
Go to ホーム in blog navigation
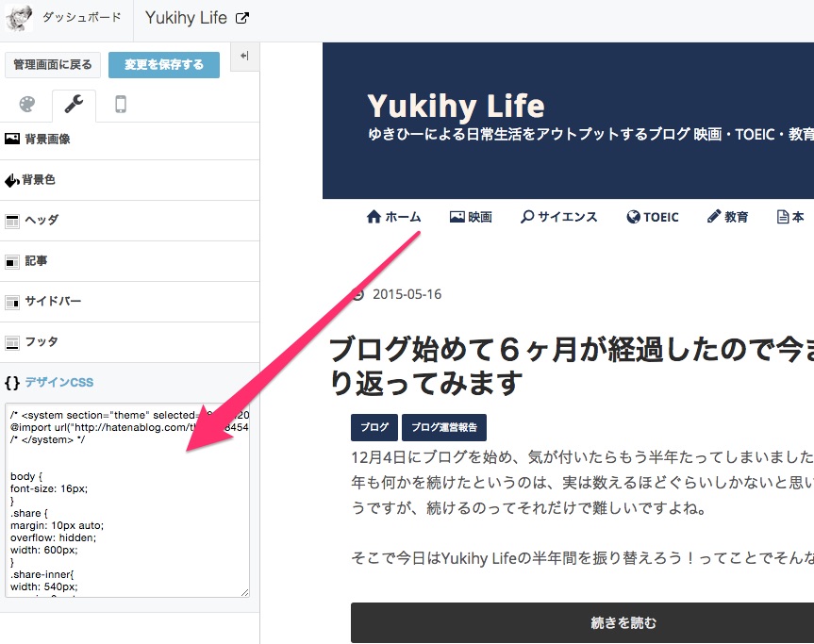point(393,217)
